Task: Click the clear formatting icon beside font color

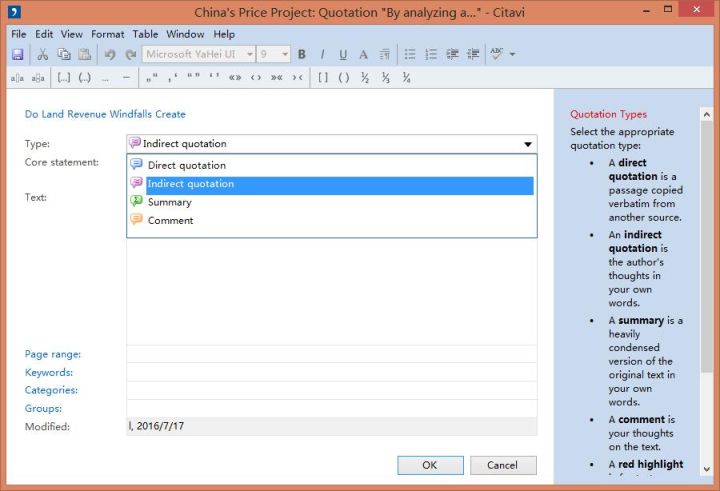Action: coord(385,54)
